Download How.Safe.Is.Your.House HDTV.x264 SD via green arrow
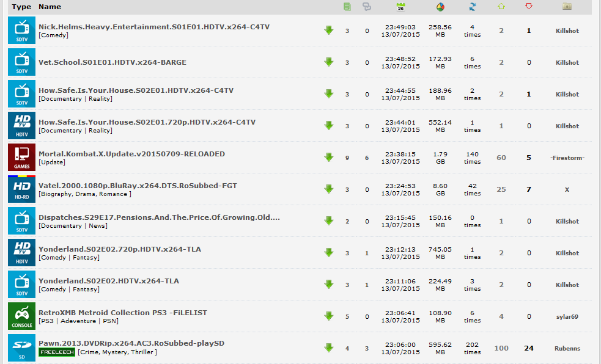 (x=328, y=94)
